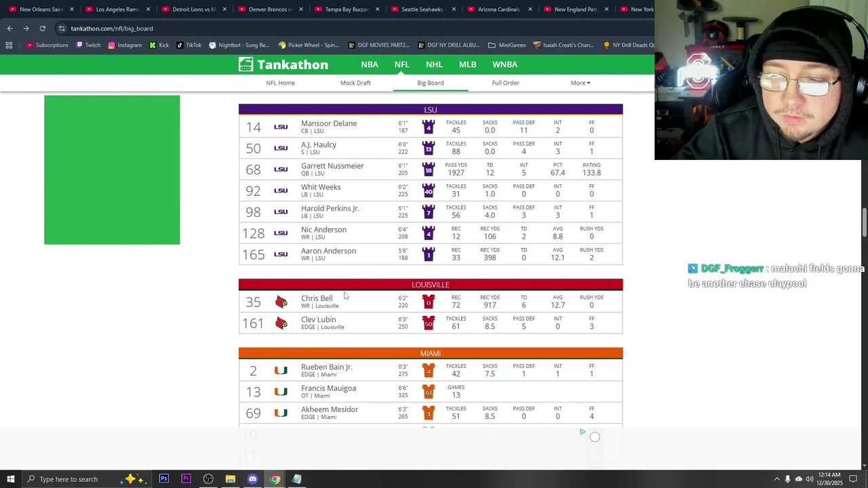Viewport: 868px width, 488px height.
Task: Click the Miami team header bar
Action: pos(431,353)
